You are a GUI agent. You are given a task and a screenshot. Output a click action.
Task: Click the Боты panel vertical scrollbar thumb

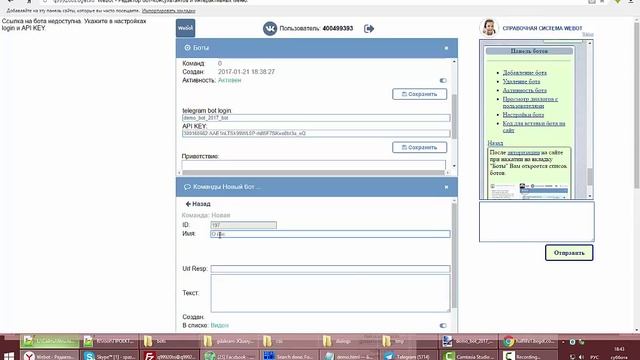[454, 117]
